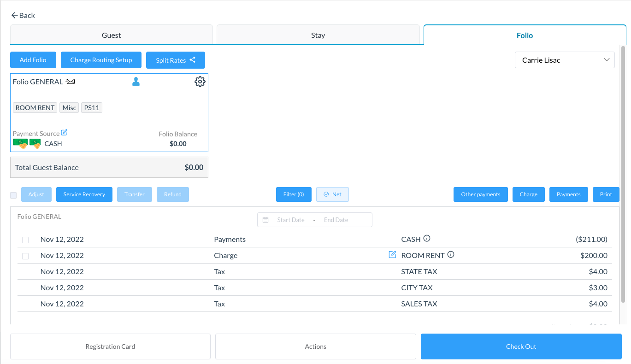Toggle the Net view button
Viewport: 631px width, 364px height.
coord(332,194)
